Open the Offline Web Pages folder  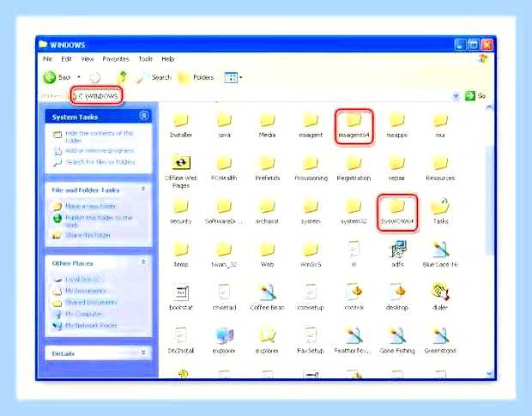click(x=181, y=172)
